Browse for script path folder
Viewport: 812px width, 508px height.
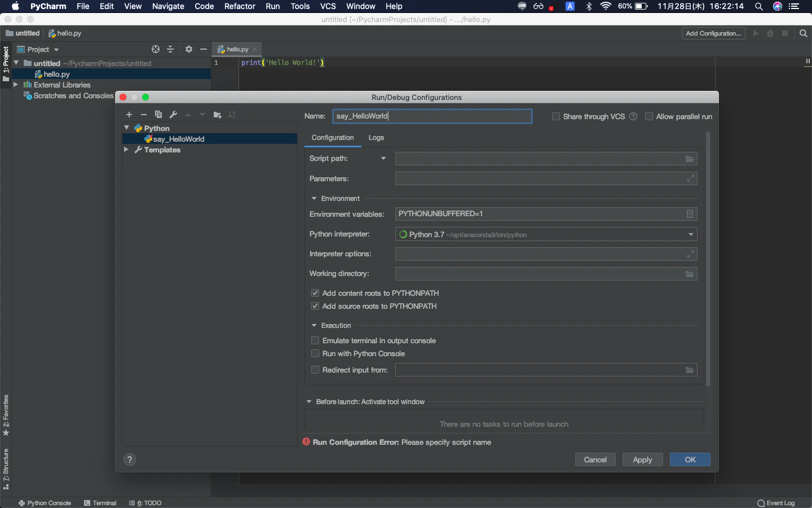click(690, 159)
